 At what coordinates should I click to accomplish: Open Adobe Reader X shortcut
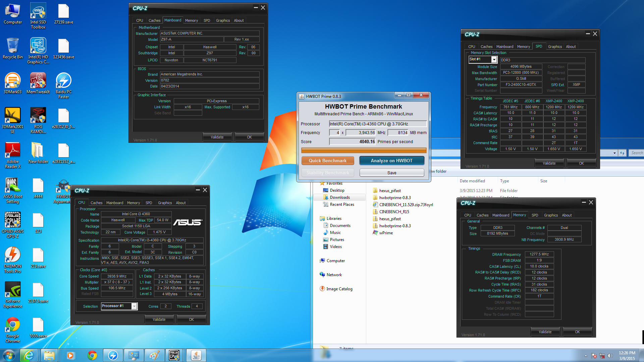[x=13, y=155]
